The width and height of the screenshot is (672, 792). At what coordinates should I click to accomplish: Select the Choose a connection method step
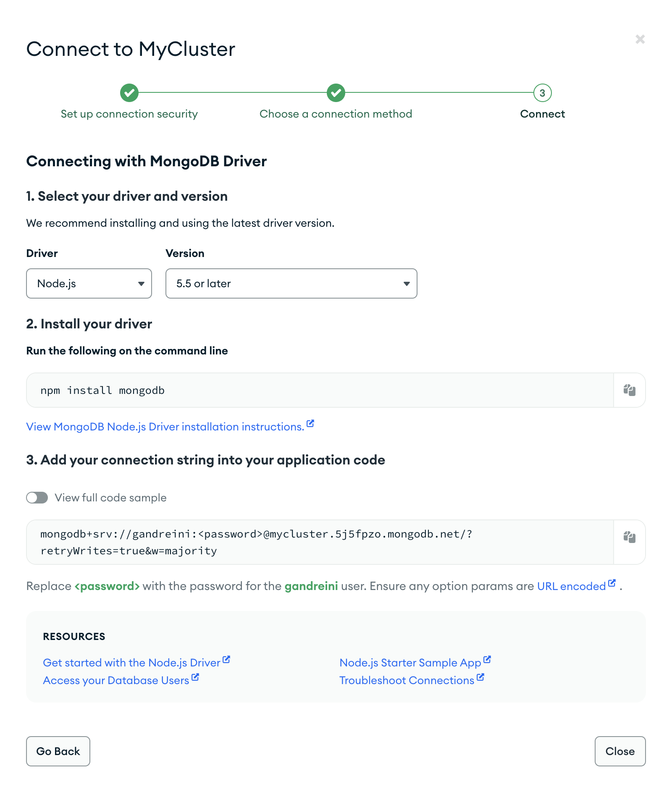pyautogui.click(x=336, y=114)
